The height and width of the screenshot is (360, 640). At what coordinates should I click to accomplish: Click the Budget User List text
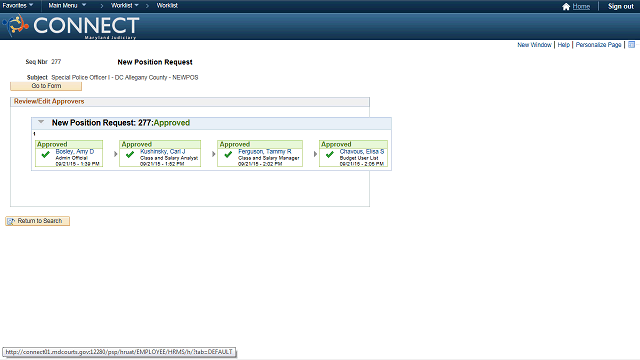point(359,158)
